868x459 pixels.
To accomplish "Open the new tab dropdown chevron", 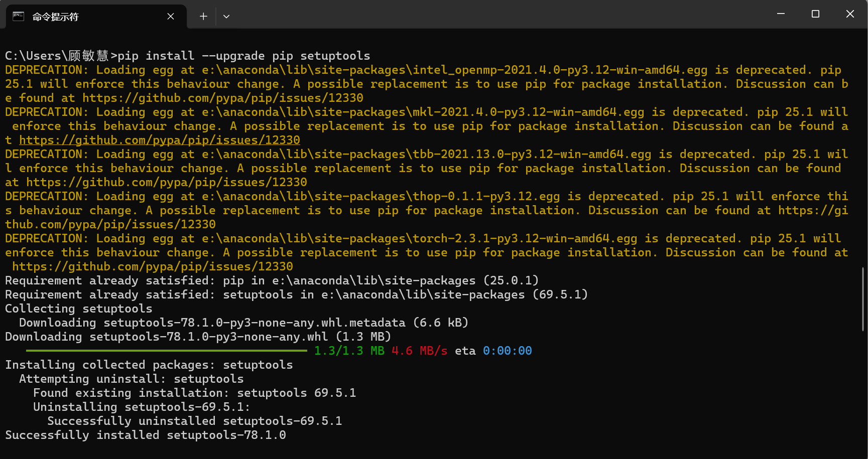I will [x=226, y=16].
